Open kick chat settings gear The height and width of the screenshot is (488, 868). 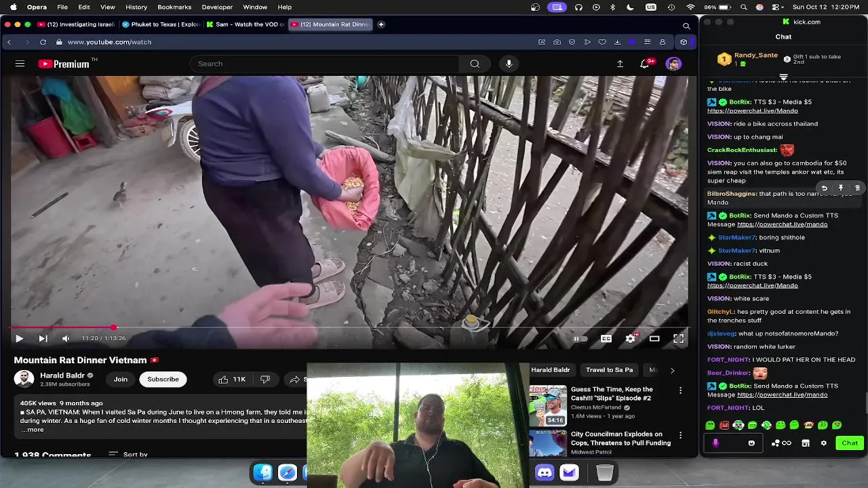824,443
